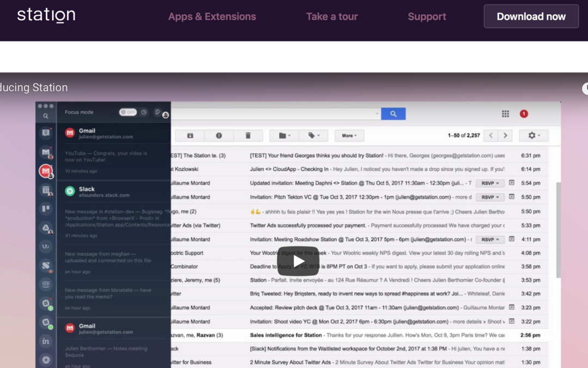This screenshot has height=368, width=588.
Task: Click the snooze clock icon beside Focus mode
Action: [144, 112]
